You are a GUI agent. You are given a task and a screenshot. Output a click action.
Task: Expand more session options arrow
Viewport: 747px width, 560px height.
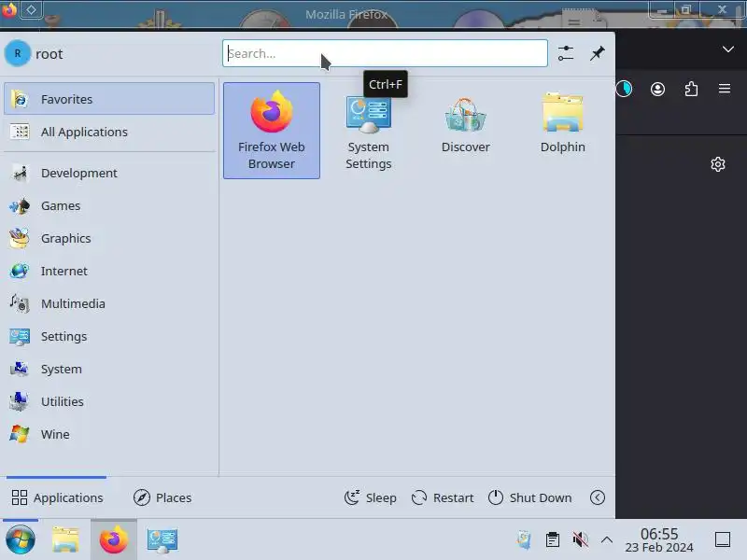[598, 497]
